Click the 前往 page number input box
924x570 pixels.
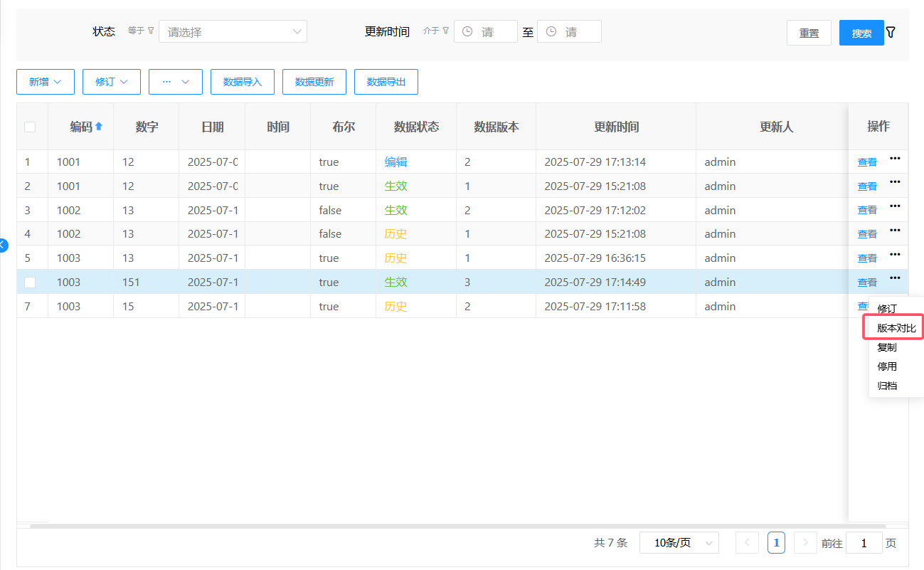[x=864, y=543]
